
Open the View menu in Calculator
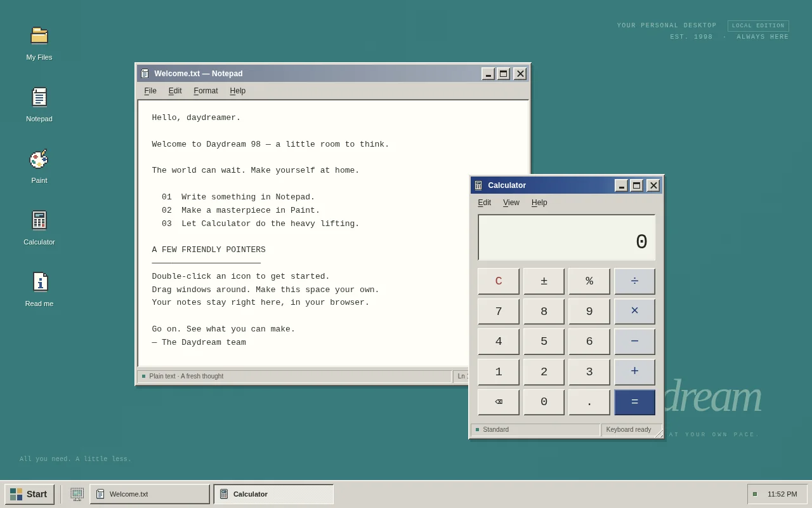511,203
